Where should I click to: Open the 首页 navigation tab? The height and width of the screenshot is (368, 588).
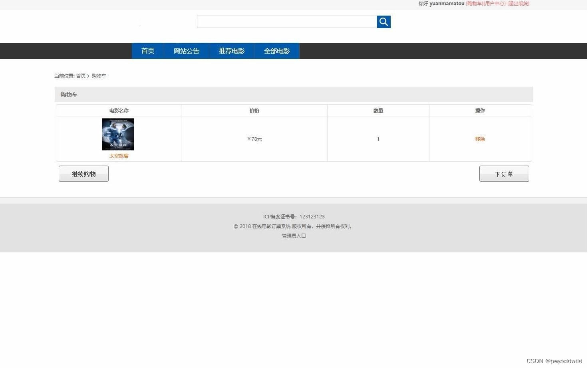tap(148, 51)
